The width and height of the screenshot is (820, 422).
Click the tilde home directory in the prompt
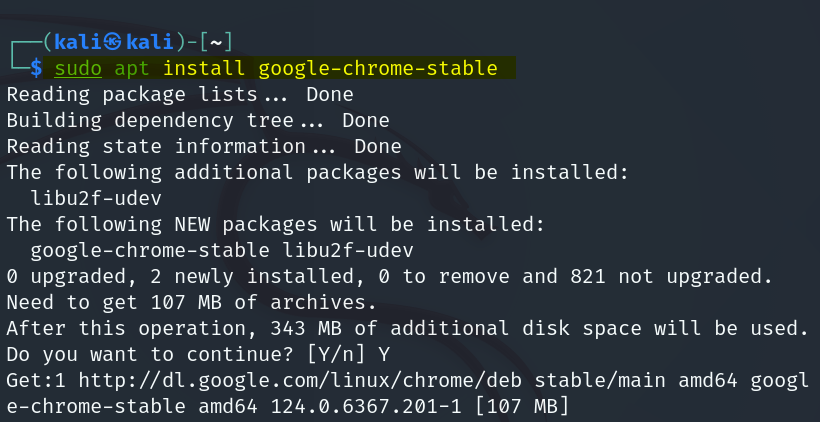(x=215, y=42)
